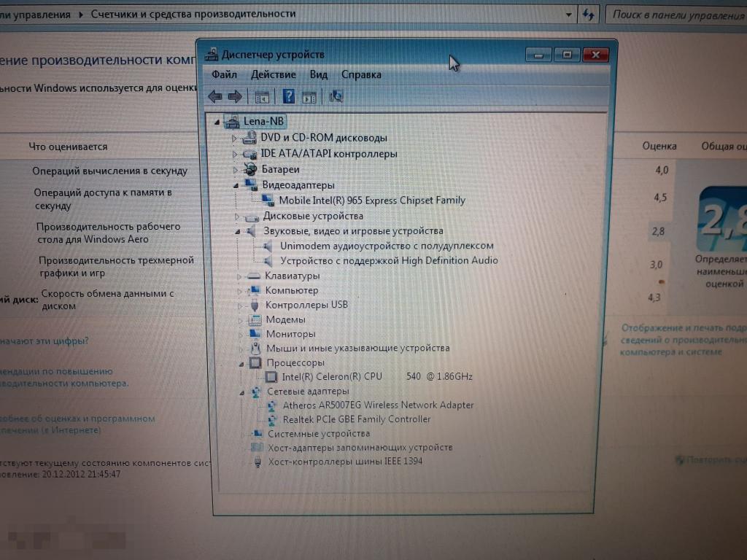Click the address bar refresh button
The width and height of the screenshot is (747, 560).
coord(589,15)
